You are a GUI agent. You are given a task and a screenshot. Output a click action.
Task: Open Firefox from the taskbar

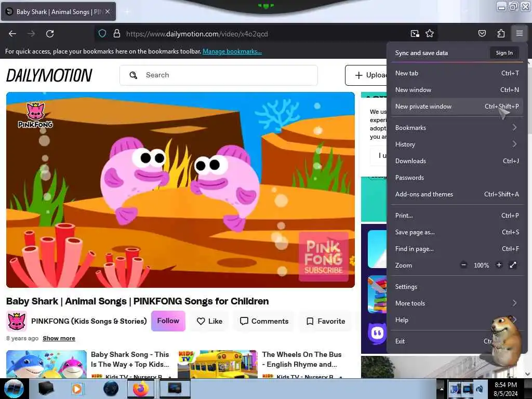point(140,389)
